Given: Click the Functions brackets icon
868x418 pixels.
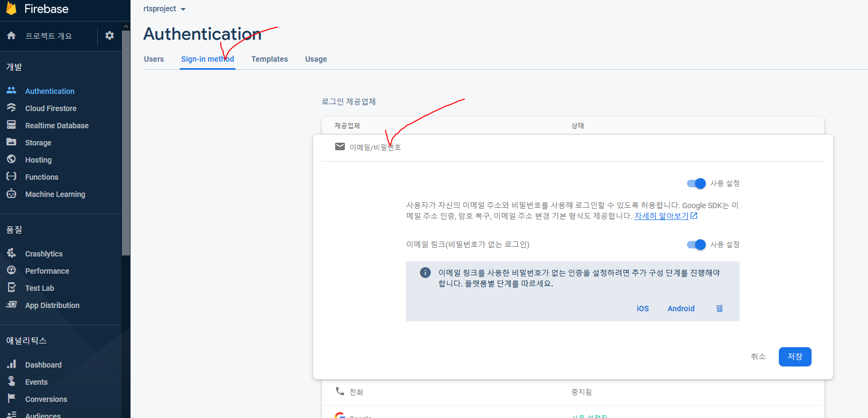Looking at the screenshot, I should (x=11, y=176).
